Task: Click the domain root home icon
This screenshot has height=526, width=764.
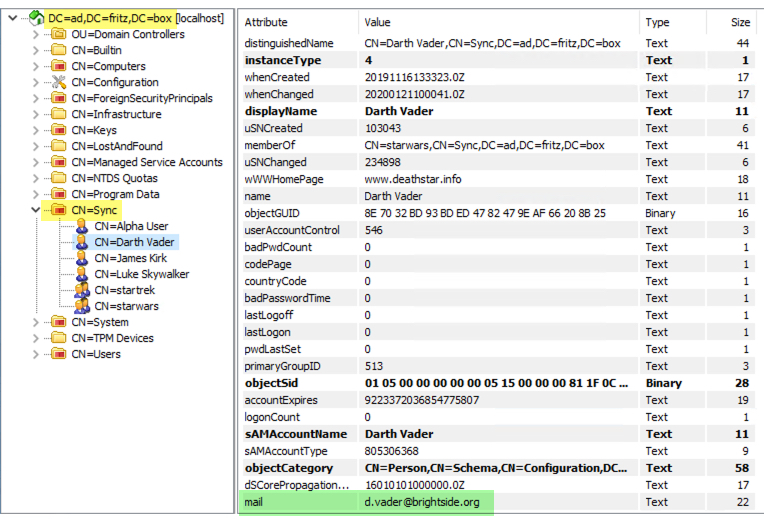Action: click(x=37, y=18)
